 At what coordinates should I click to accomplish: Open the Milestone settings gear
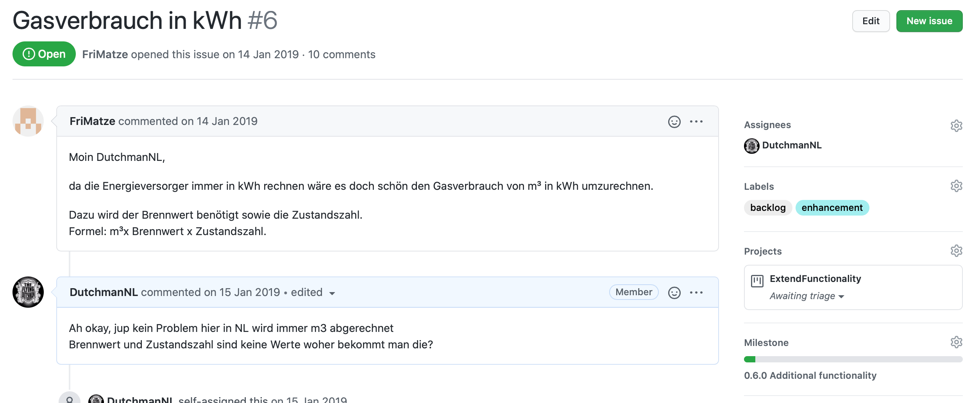click(956, 342)
